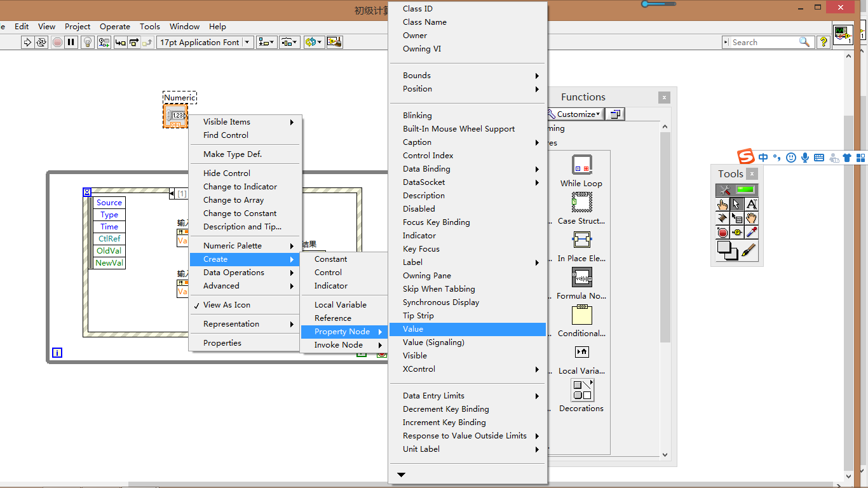868x488 pixels.
Task: Toggle Automatic Tool Selection in Tools palette
Action: [736, 189]
